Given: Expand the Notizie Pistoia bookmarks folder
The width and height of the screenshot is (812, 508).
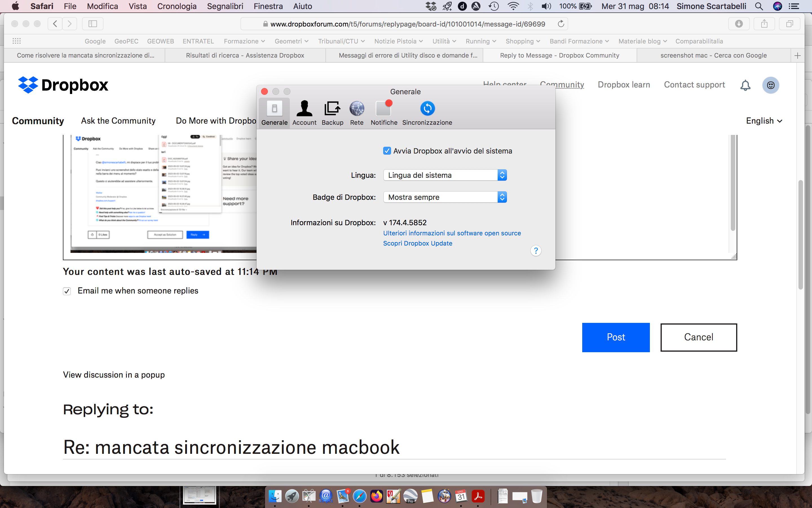Looking at the screenshot, I should click(398, 41).
